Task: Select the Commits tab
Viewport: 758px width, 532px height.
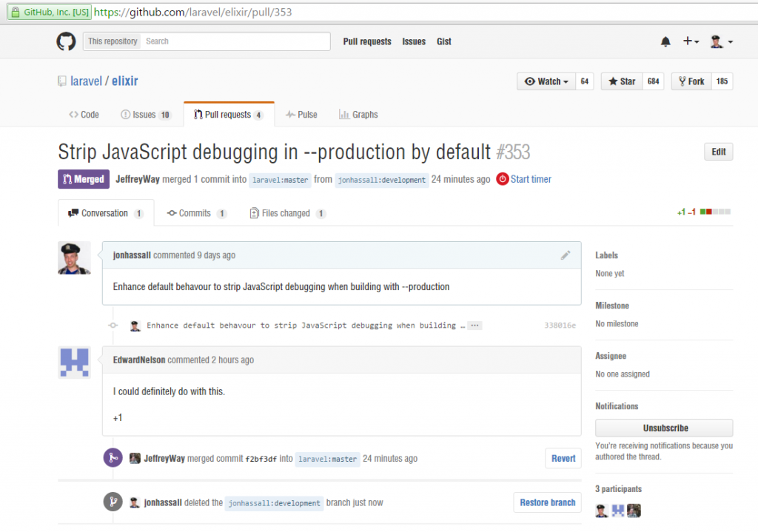Action: (x=196, y=213)
